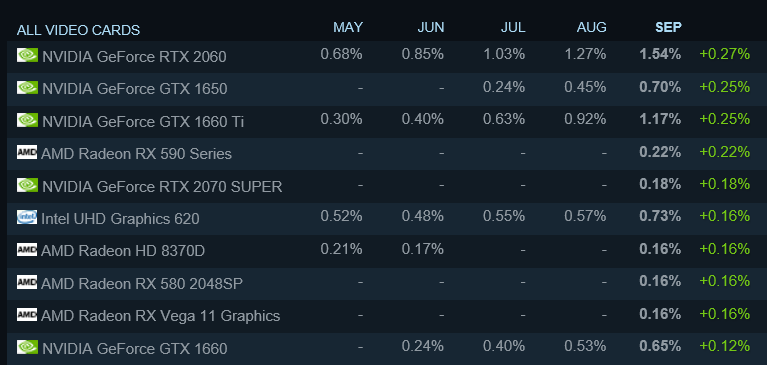This screenshot has width=767, height=365.
Task: Select the MAY column header
Action: pyautogui.click(x=348, y=27)
